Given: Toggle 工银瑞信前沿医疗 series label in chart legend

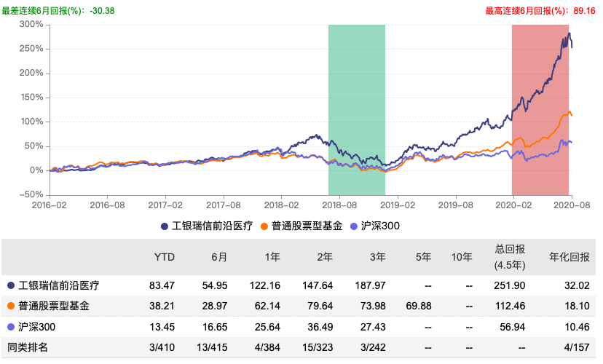Looking at the screenshot, I should pos(211,226).
